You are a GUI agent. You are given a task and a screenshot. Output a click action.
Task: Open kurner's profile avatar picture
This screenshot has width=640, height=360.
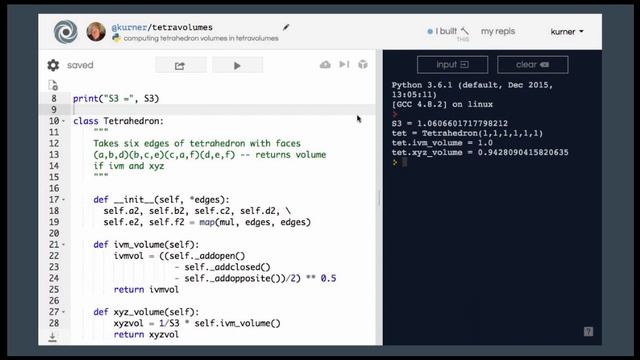[96, 31]
